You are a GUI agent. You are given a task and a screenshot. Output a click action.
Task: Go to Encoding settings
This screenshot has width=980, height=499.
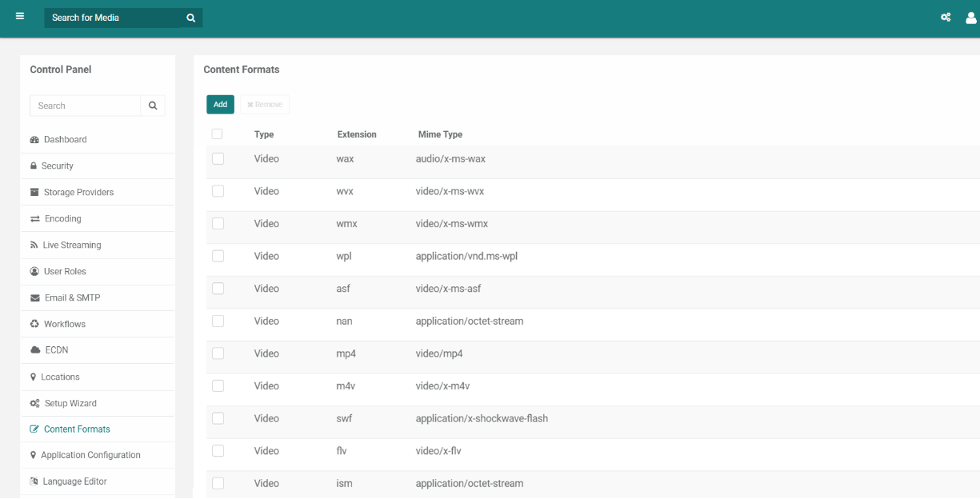62,219
